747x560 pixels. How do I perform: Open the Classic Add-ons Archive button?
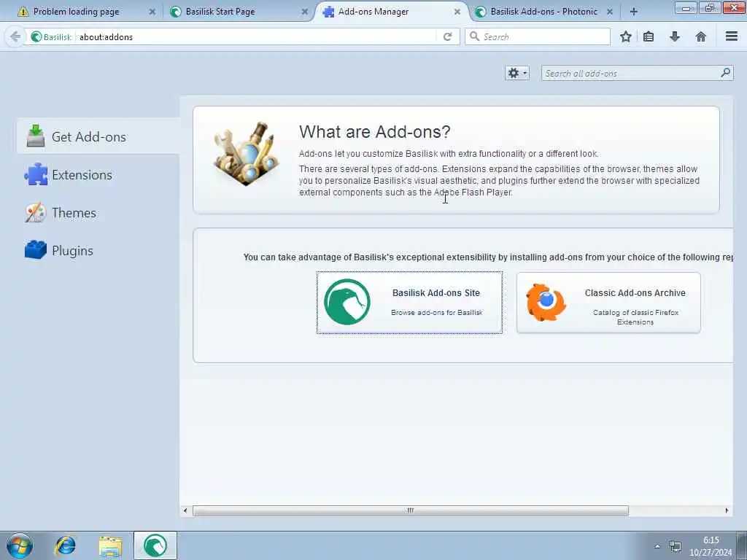tap(608, 303)
